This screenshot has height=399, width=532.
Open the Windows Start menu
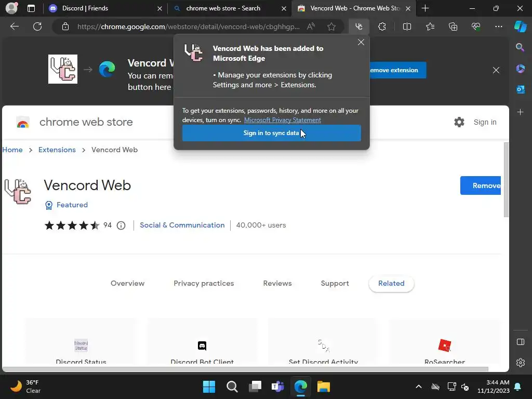point(209,387)
